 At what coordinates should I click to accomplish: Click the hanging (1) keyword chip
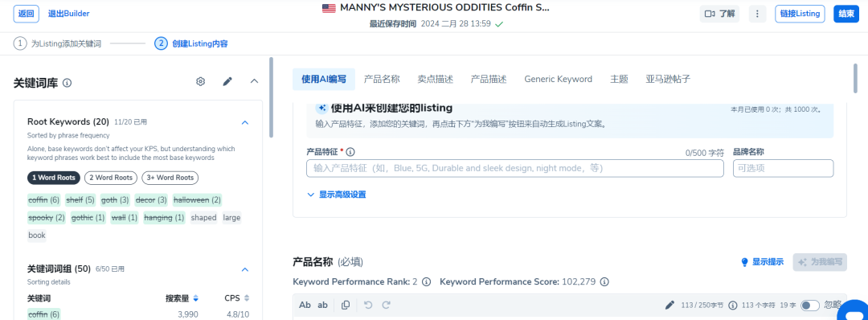[164, 218]
